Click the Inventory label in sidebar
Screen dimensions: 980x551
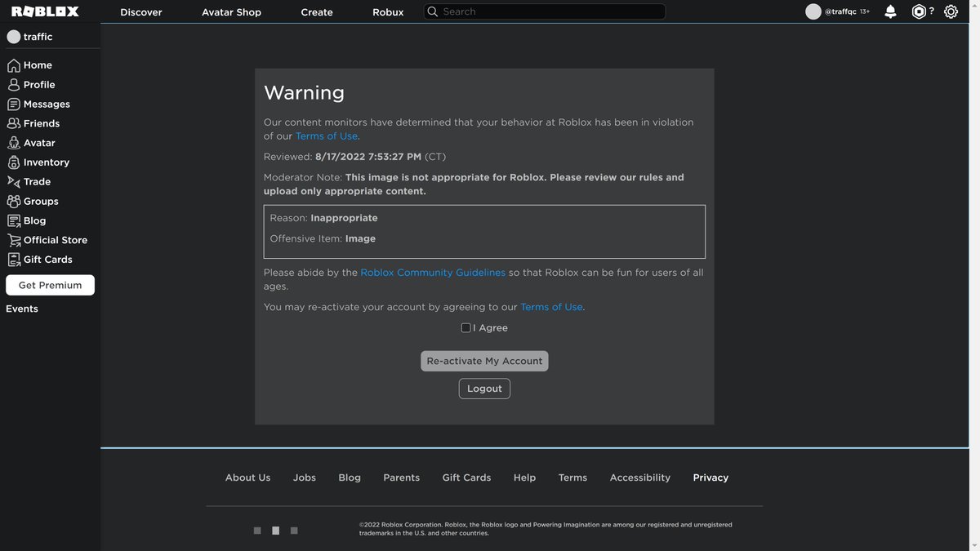coord(47,162)
